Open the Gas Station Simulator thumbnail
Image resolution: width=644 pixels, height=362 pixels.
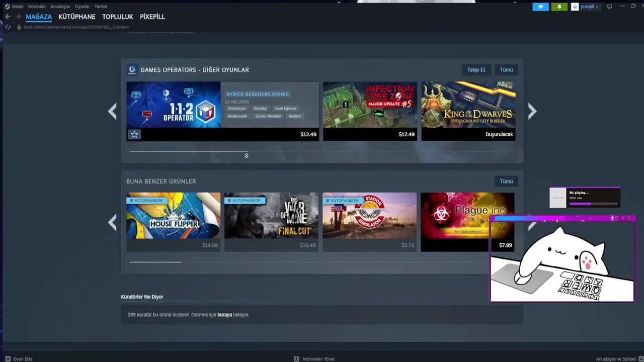370,216
